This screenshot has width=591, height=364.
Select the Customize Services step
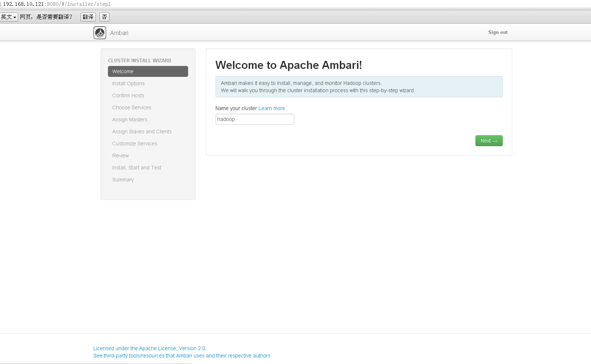coord(135,144)
